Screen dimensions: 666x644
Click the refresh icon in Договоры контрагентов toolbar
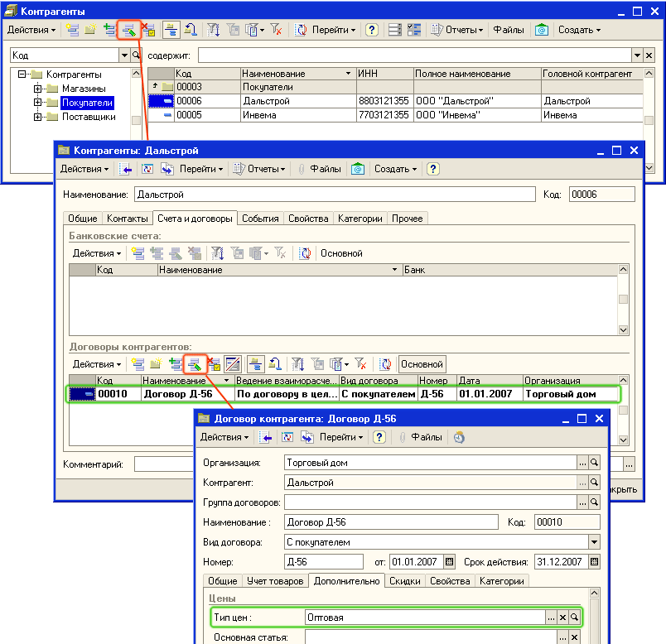386,364
